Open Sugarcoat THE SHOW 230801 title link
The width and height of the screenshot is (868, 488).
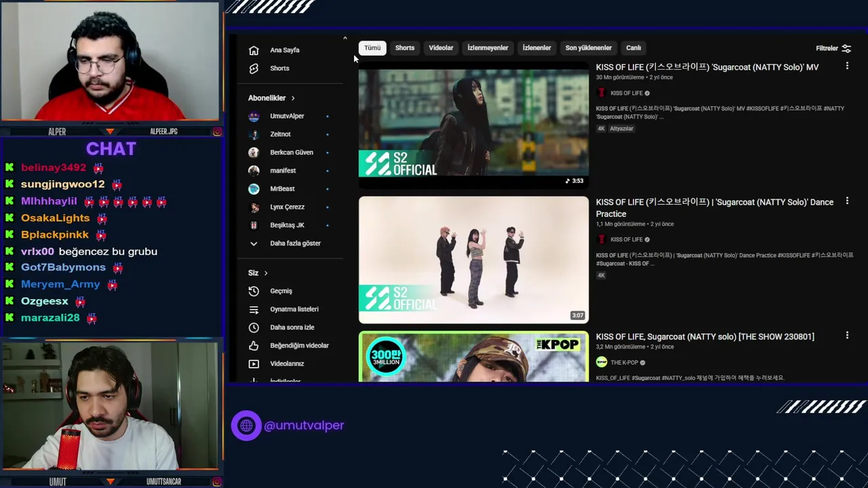tap(705, 337)
